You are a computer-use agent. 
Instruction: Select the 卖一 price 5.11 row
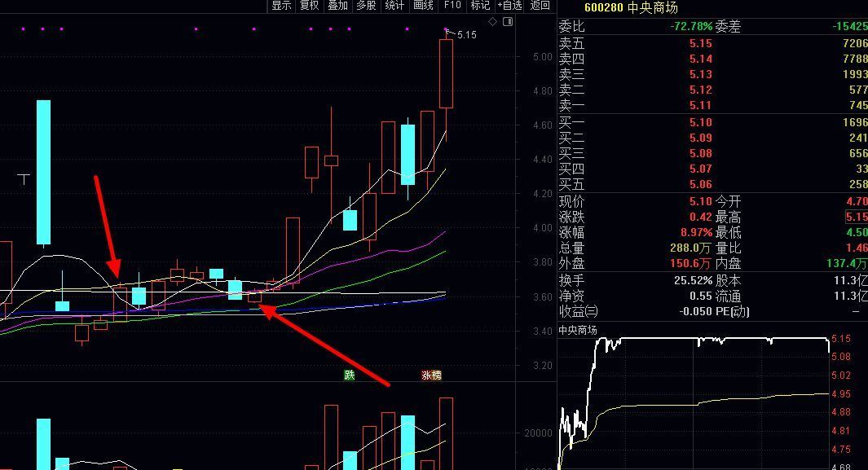point(701,106)
